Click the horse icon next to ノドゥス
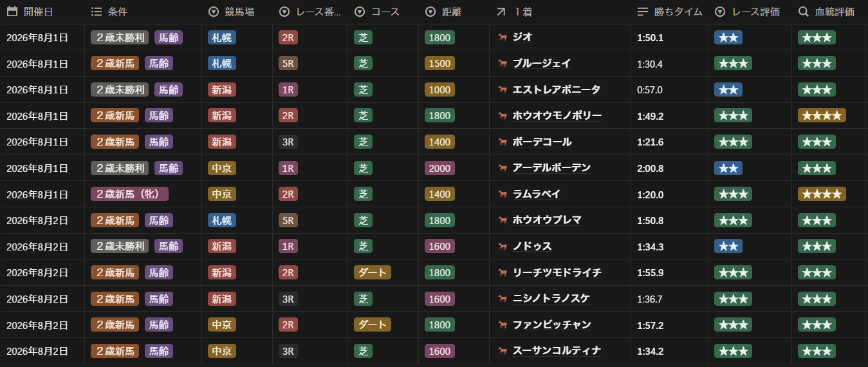The image size is (868, 367). tap(503, 246)
